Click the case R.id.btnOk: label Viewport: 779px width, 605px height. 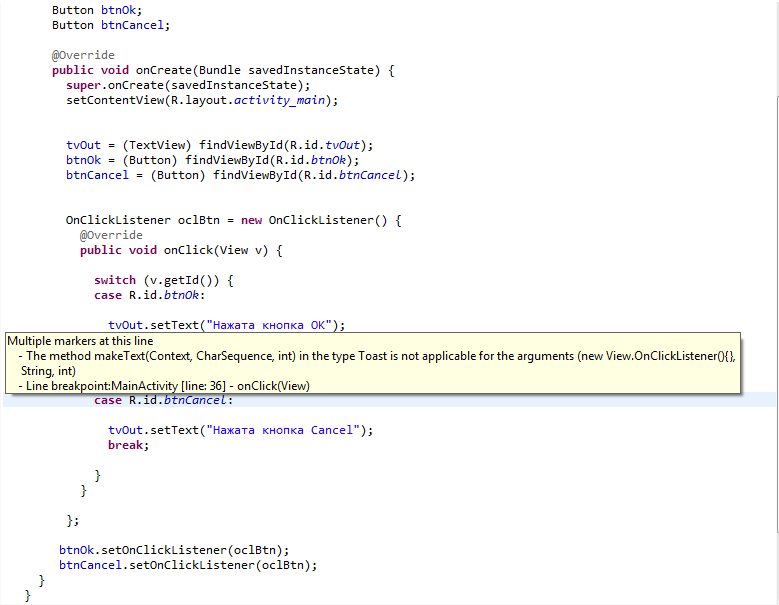(149, 295)
